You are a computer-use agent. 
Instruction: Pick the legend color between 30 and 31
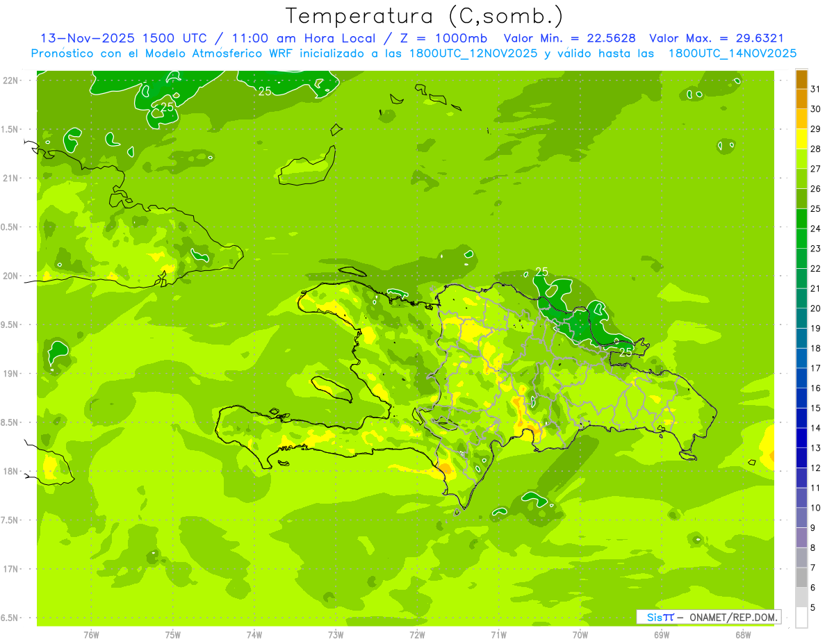point(801,99)
